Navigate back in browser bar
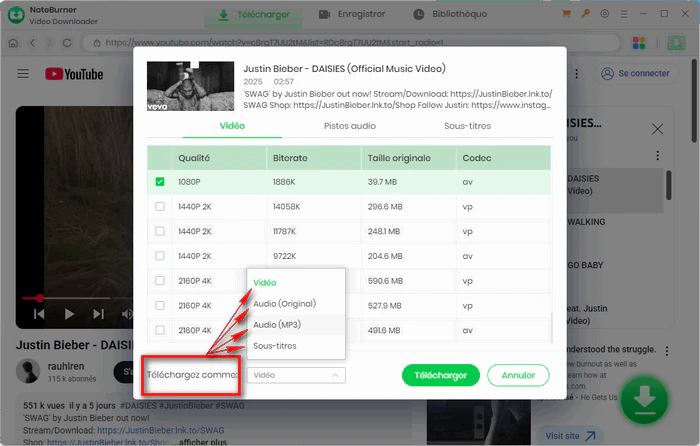The height and width of the screenshot is (446, 700). click(32, 43)
